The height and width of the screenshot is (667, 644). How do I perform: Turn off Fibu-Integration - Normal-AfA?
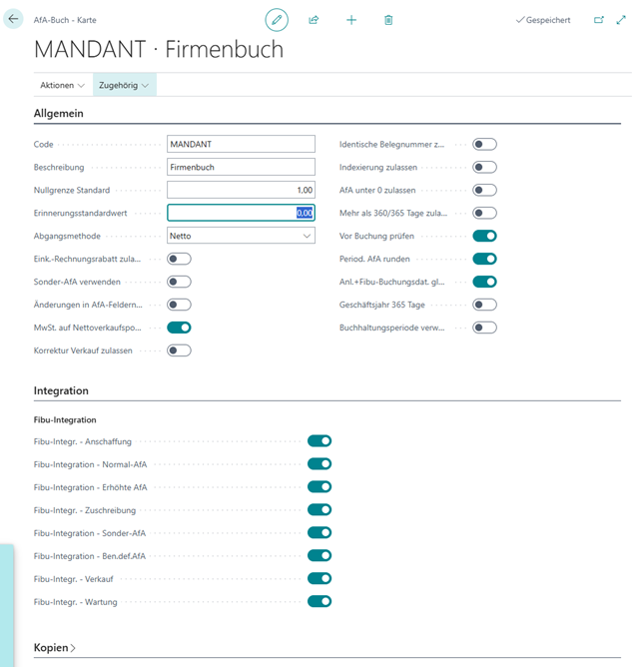320,463
